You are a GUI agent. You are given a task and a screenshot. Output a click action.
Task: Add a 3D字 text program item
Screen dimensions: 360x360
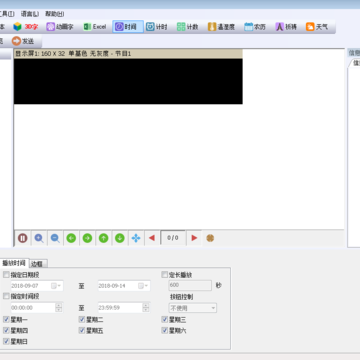[x=26, y=27]
